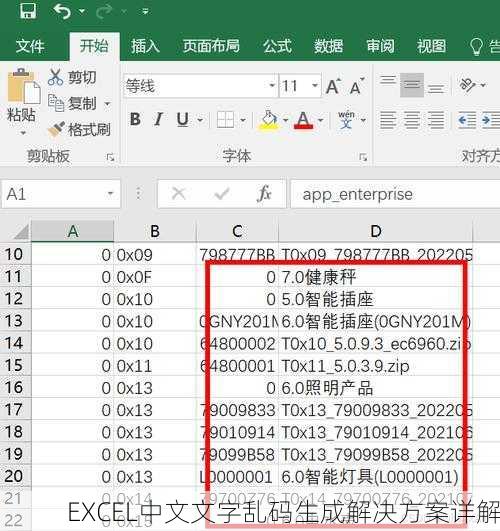Select column D header
500x531 pixels.
(x=375, y=231)
